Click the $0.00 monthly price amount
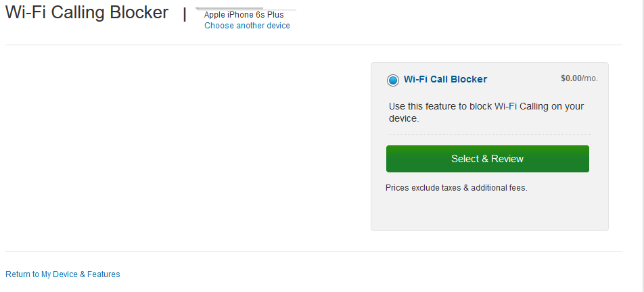The image size is (644, 292). coord(571,78)
